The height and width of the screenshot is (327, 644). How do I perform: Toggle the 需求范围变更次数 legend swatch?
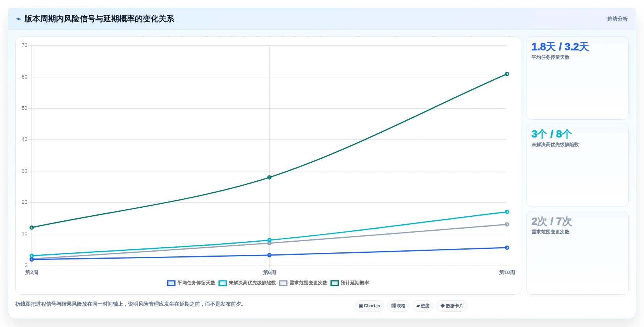click(283, 283)
